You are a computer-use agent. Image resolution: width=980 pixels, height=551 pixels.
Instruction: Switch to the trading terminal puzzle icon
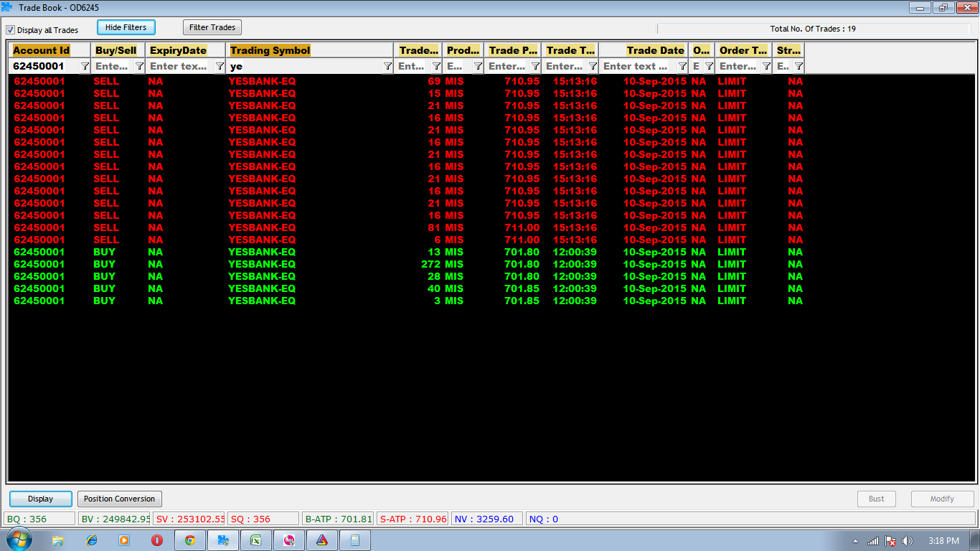point(223,540)
